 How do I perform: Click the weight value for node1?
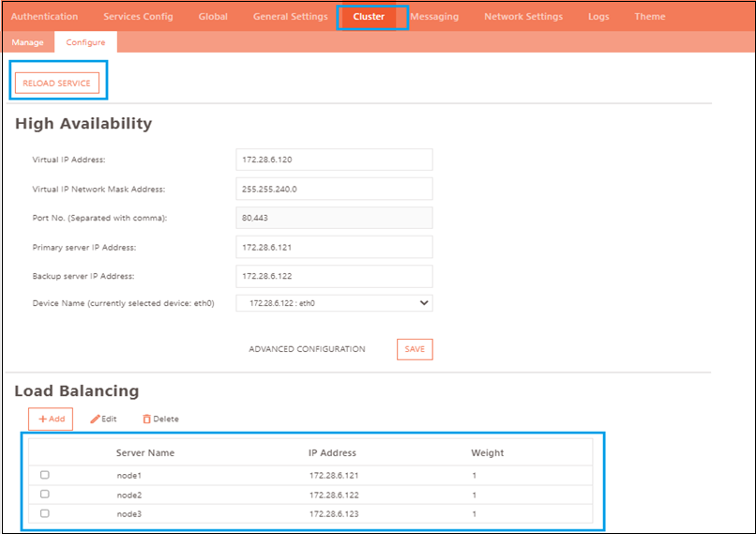(x=475, y=476)
